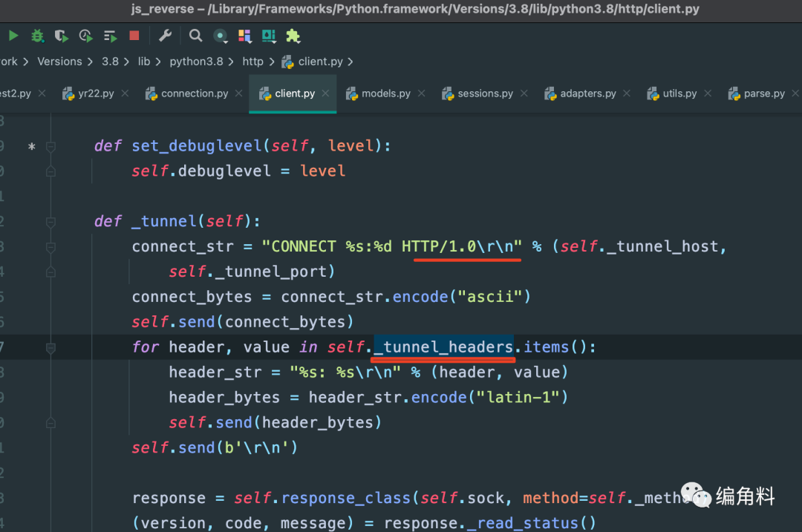
Task: Close the adapters.py tab
Action: [x=627, y=93]
